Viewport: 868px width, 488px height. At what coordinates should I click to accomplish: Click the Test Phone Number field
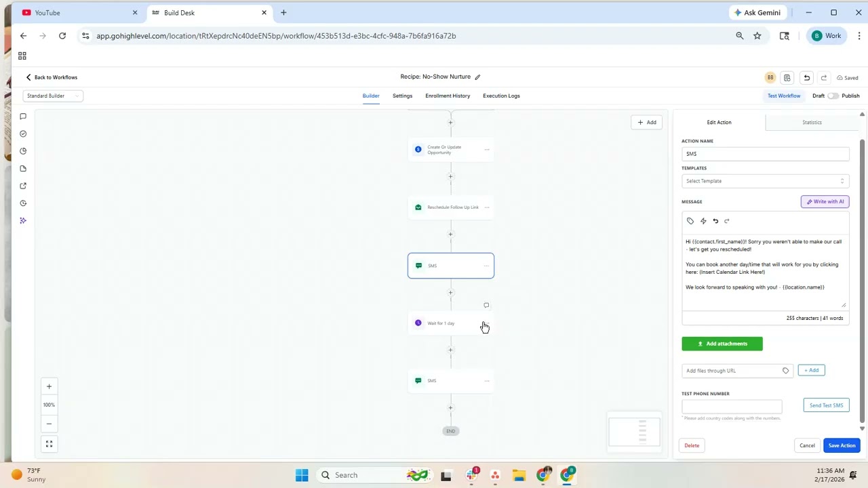coord(732,406)
